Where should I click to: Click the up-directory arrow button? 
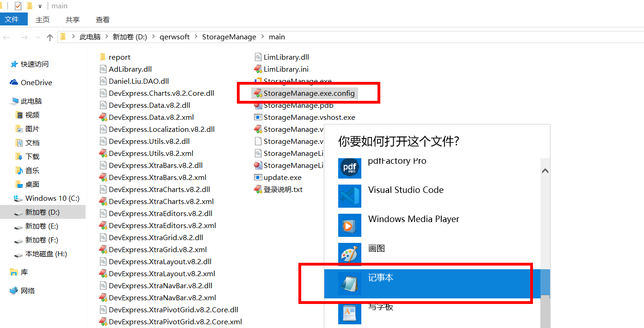click(x=50, y=37)
